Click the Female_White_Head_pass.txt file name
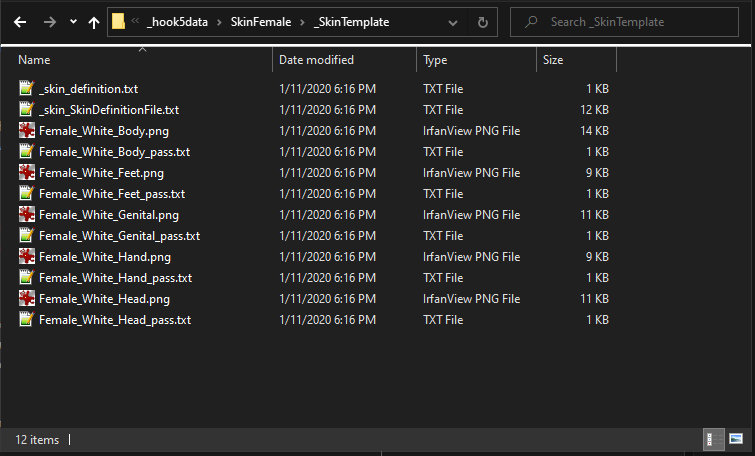Screen dimensions: 755x456 point(115,320)
